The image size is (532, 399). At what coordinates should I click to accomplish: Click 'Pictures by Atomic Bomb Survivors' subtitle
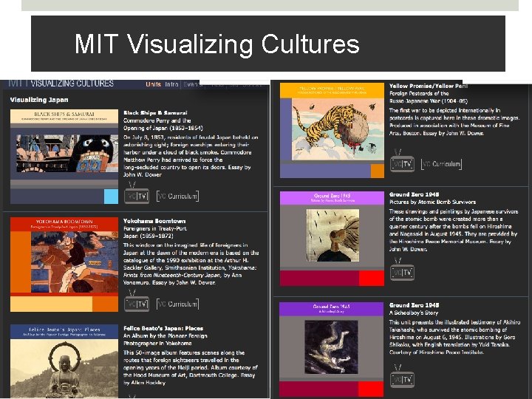(432, 202)
